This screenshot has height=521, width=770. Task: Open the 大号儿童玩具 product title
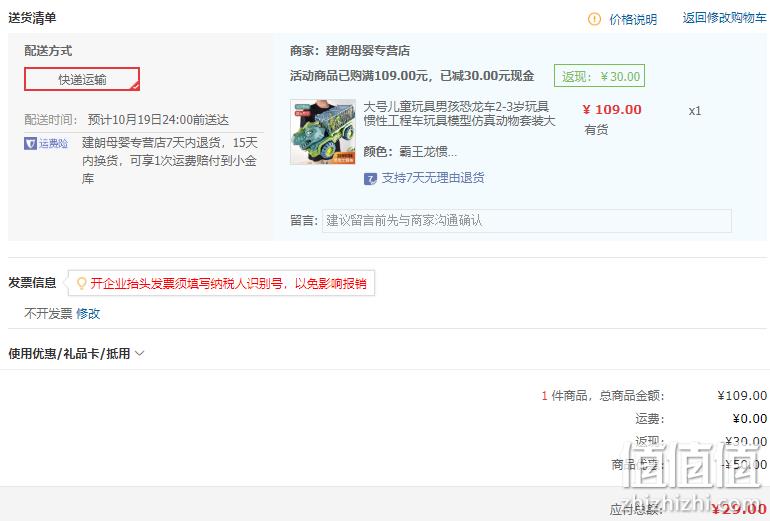click(x=459, y=113)
